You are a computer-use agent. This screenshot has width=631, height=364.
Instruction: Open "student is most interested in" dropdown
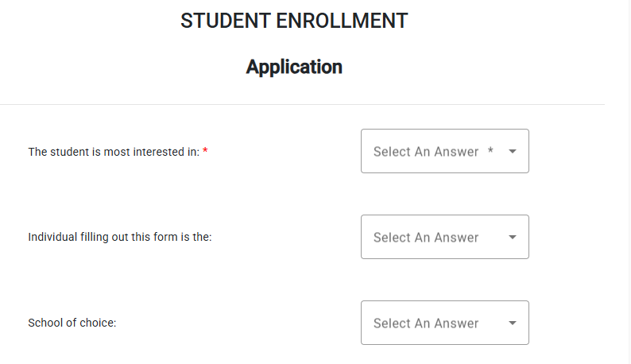[x=444, y=151]
